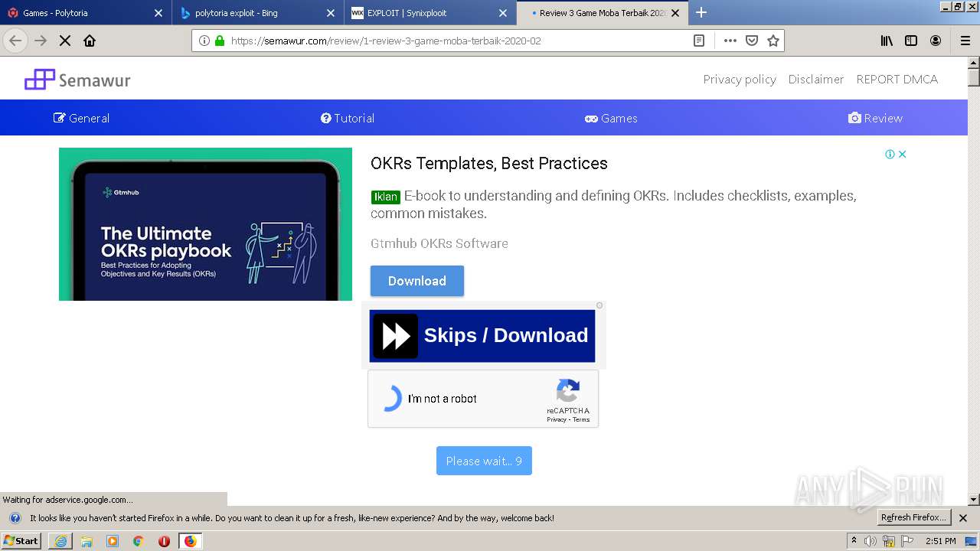This screenshot has width=980, height=551.
Task: Open Opera icon in taskbar
Action: tap(164, 541)
